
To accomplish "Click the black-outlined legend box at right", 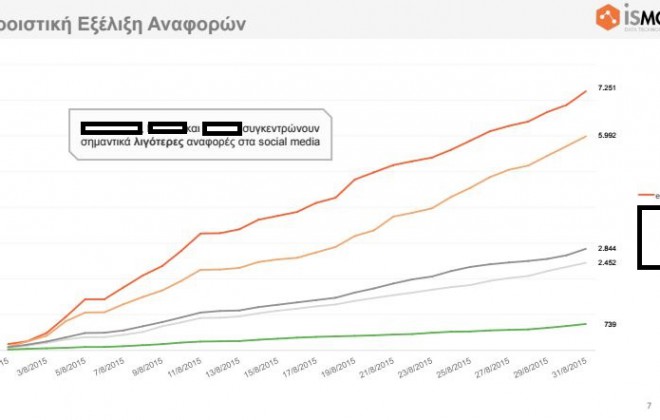I will (x=648, y=237).
